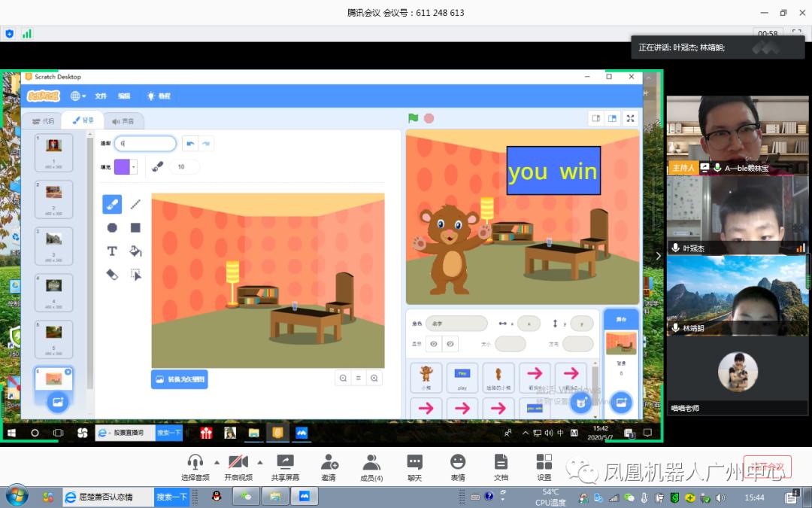Image resolution: width=812 pixels, height=508 pixels.
Task: Open the 编辑 menu in Scratch
Action: click(x=124, y=96)
